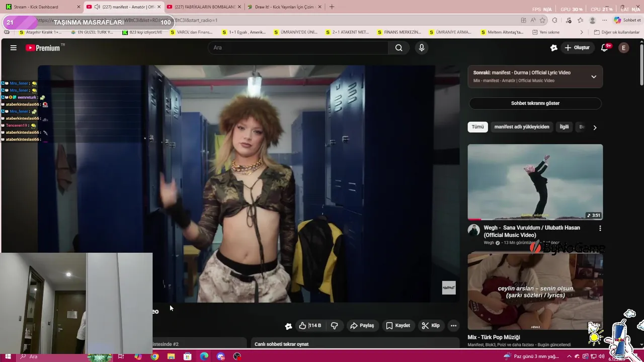The image size is (644, 362).
Task: Like the video with thumbs up
Action: 310,326
